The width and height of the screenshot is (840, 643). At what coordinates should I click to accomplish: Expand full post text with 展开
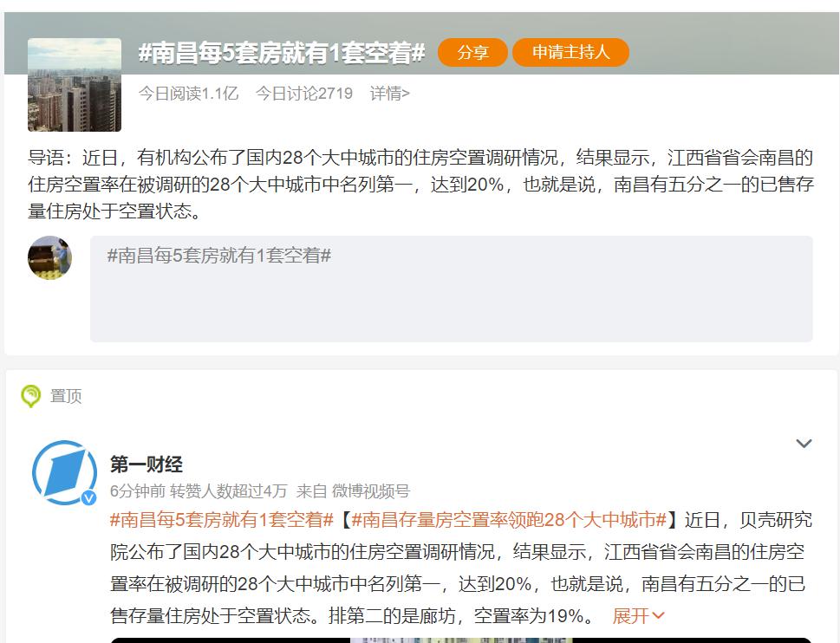(x=638, y=615)
